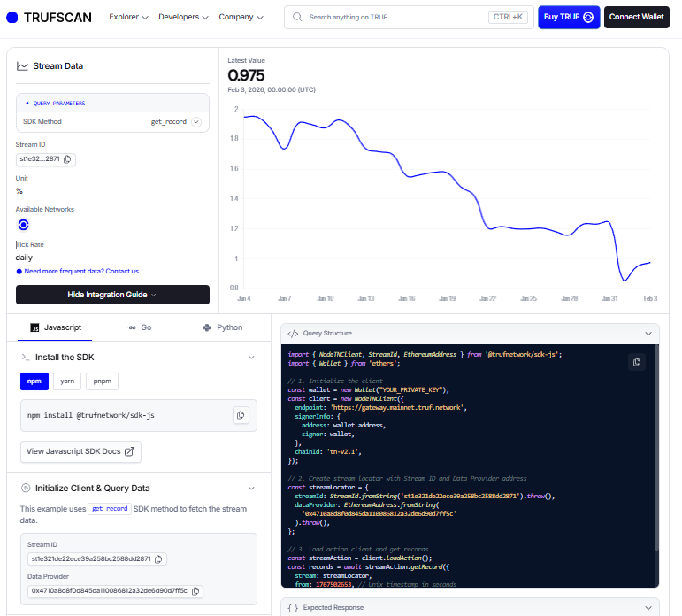
Task: Click the Jan 31 x-axis label
Action: [609, 298]
